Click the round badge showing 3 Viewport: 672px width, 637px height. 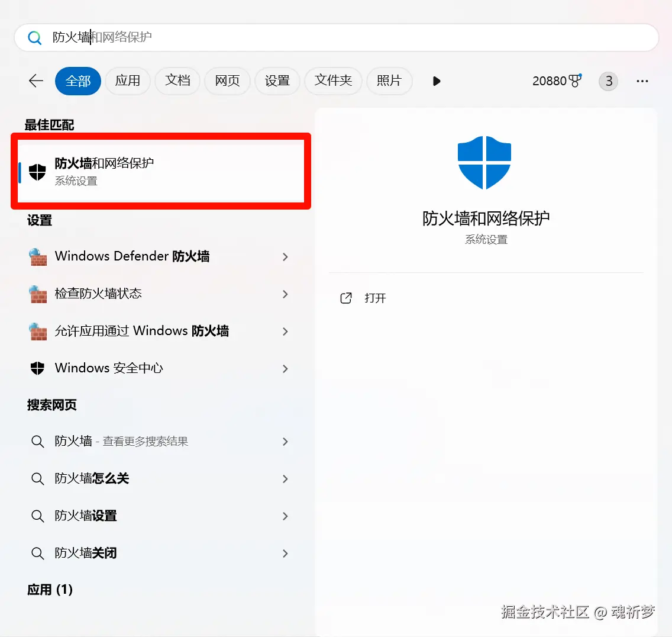[609, 81]
